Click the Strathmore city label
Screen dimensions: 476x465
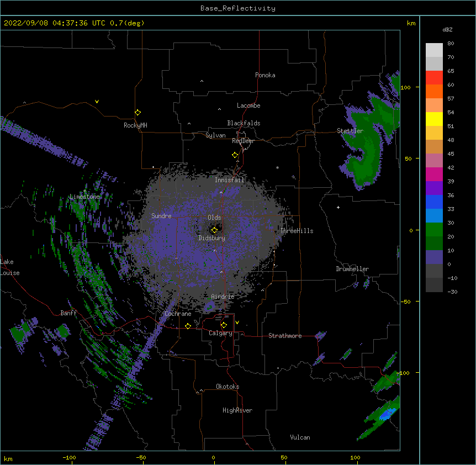285,336
